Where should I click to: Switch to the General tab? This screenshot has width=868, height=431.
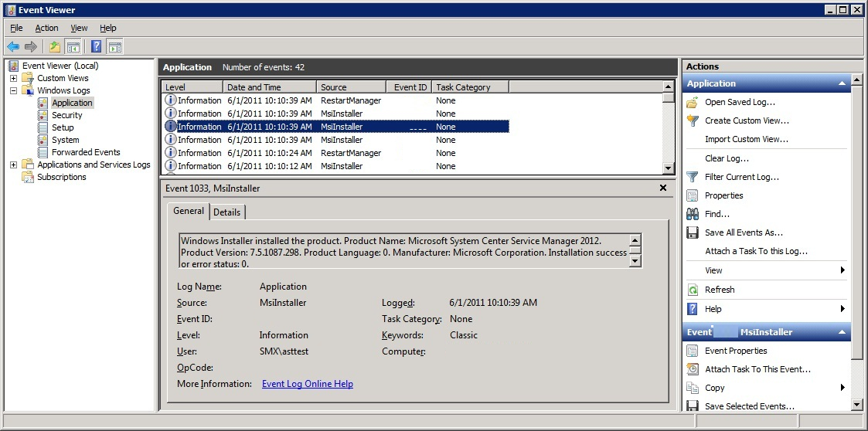click(x=189, y=211)
